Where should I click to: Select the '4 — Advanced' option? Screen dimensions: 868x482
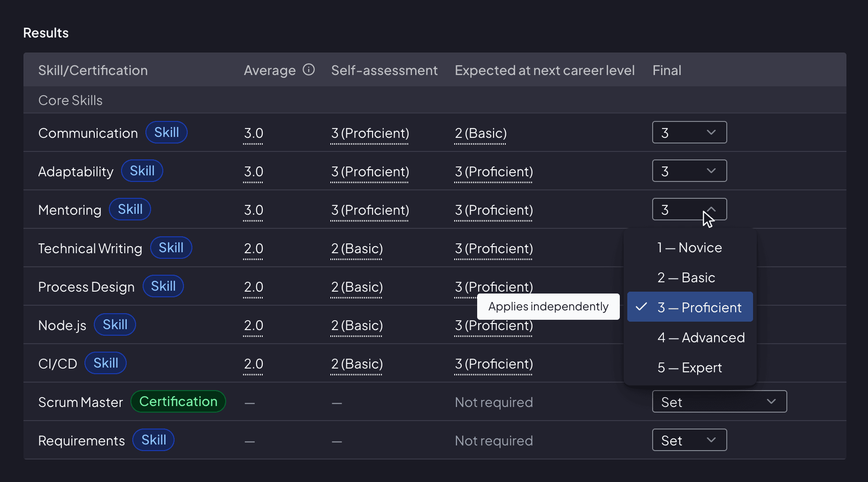point(690,338)
